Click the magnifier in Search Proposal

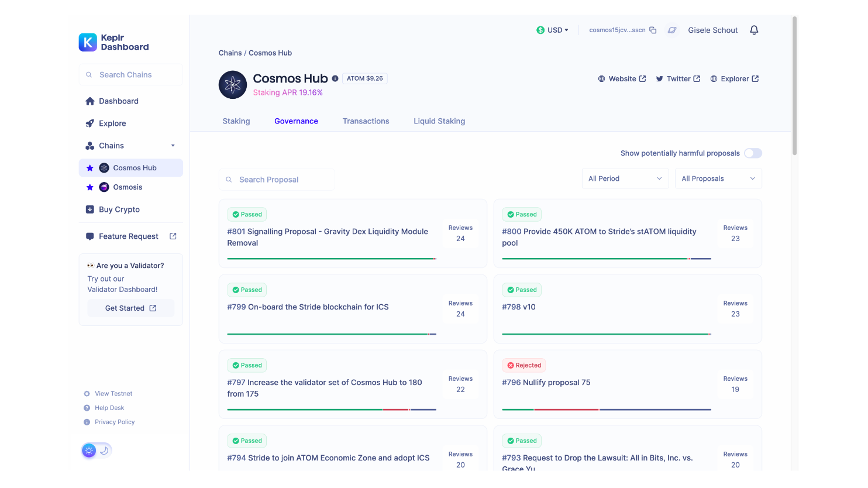tap(229, 180)
